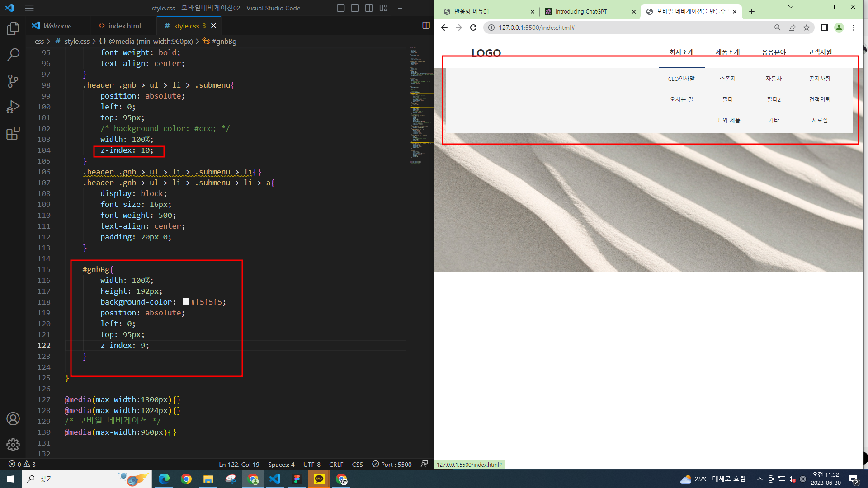
Task: Click the Port : 5500 status bar button
Action: pyautogui.click(x=392, y=464)
